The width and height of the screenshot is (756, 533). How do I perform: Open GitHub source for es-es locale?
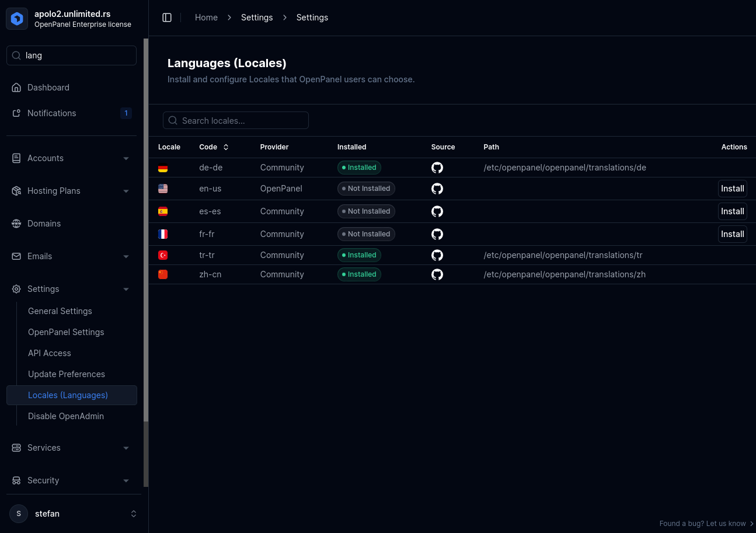click(437, 211)
